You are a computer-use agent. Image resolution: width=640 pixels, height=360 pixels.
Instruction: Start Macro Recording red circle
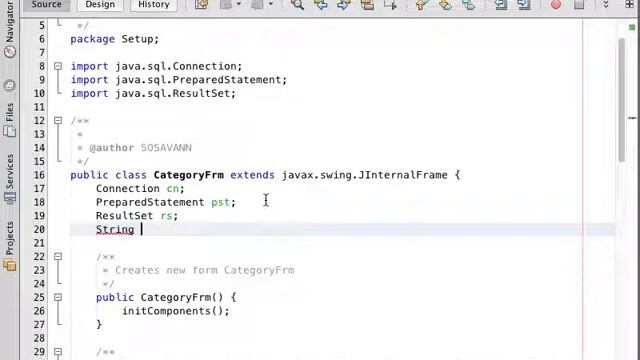(556, 5)
